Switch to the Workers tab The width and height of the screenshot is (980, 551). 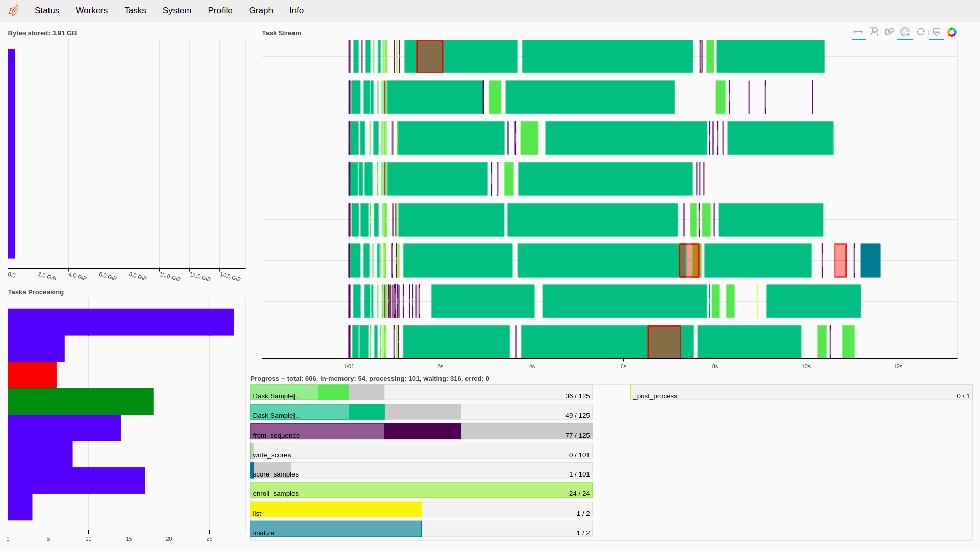[91, 10]
